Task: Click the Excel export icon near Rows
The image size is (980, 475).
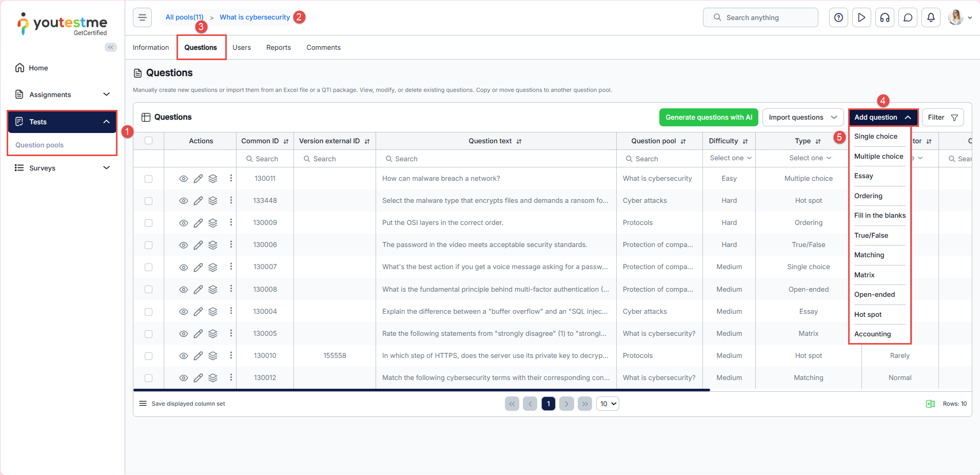Action: [930, 404]
